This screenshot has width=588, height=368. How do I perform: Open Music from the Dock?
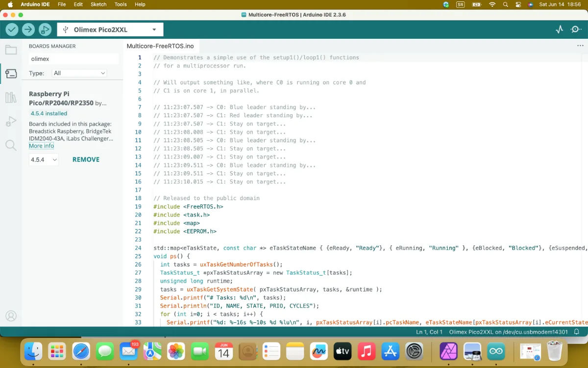point(367,351)
